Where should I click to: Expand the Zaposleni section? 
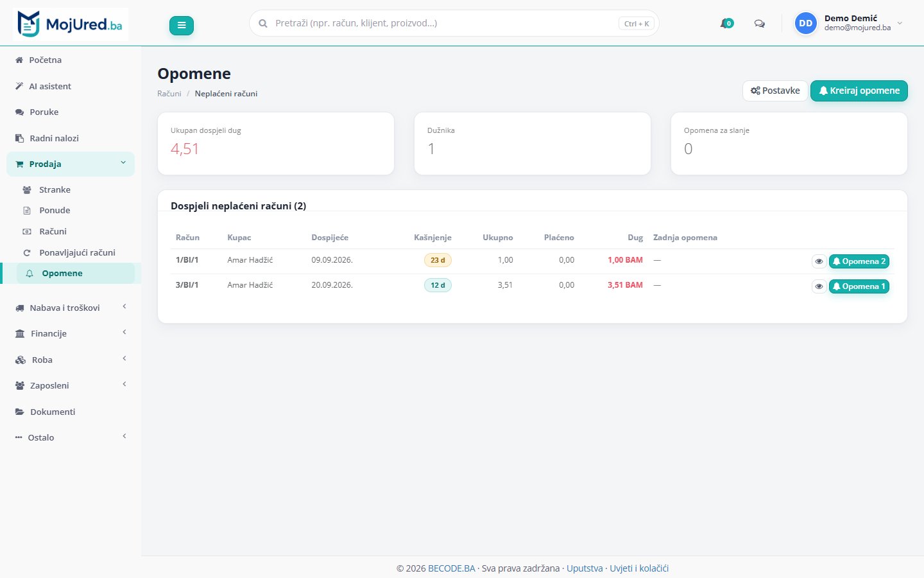[x=71, y=385]
